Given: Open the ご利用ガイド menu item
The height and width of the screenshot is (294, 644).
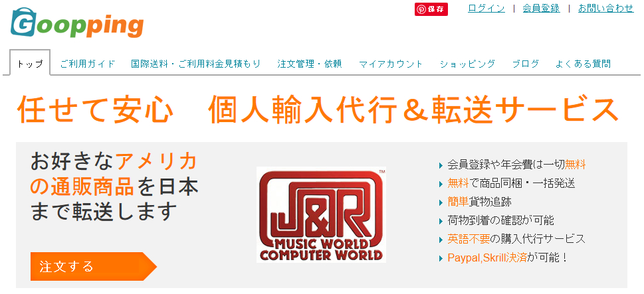Looking at the screenshot, I should coord(88,64).
